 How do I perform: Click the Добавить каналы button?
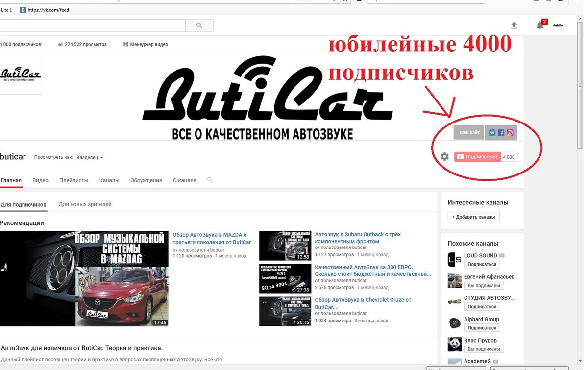point(473,217)
